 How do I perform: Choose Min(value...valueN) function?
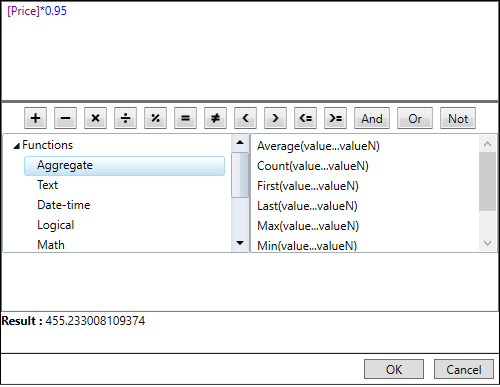coord(307,246)
